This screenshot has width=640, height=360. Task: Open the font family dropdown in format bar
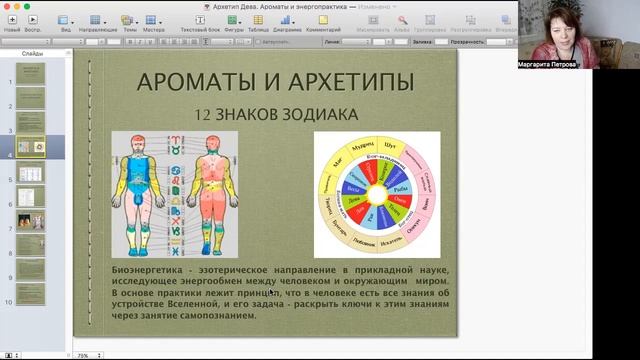25,42
